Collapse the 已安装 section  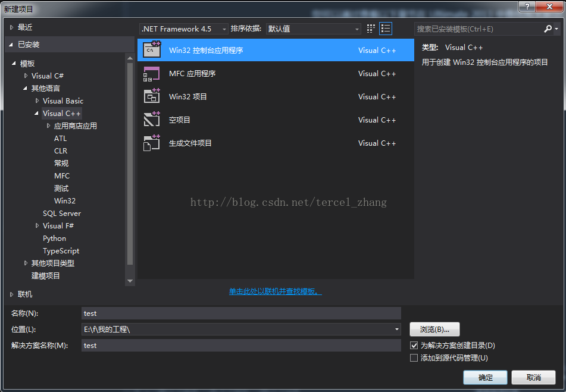pos(11,45)
